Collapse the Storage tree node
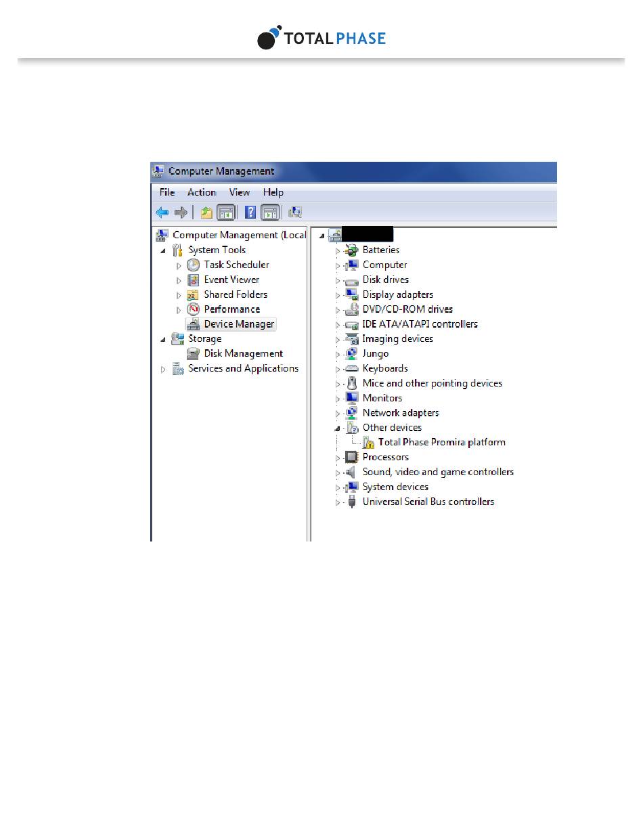Image resolution: width=643 pixels, height=840 pixels. coord(163,339)
